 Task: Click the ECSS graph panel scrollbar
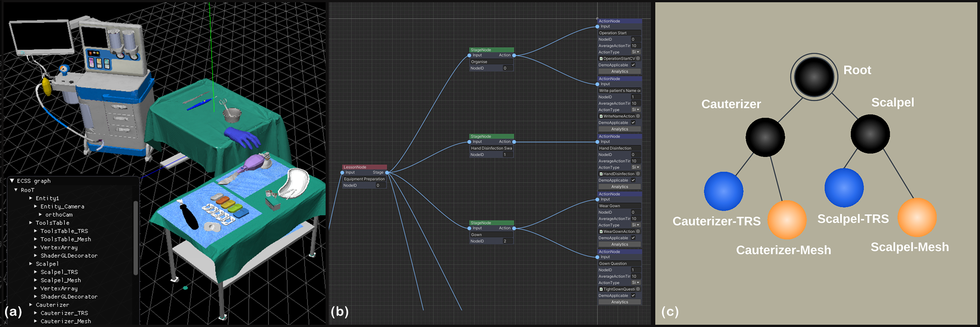point(136,238)
